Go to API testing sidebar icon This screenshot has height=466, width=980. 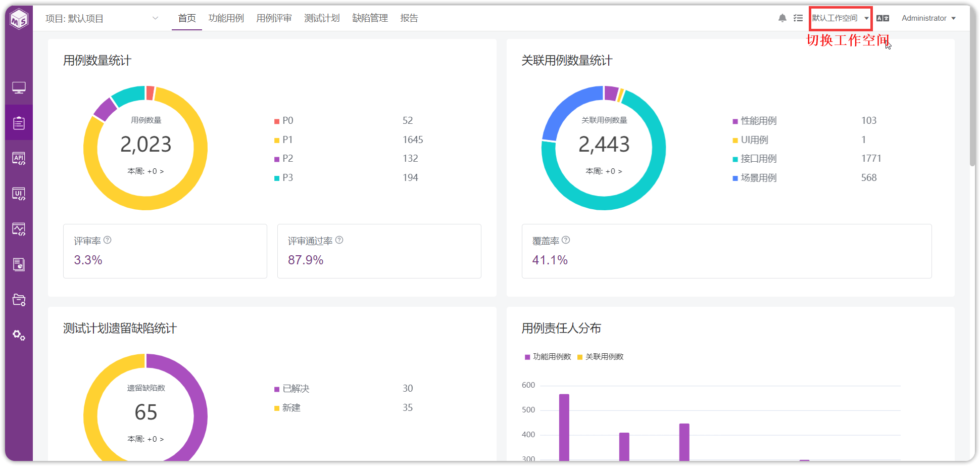(x=19, y=159)
